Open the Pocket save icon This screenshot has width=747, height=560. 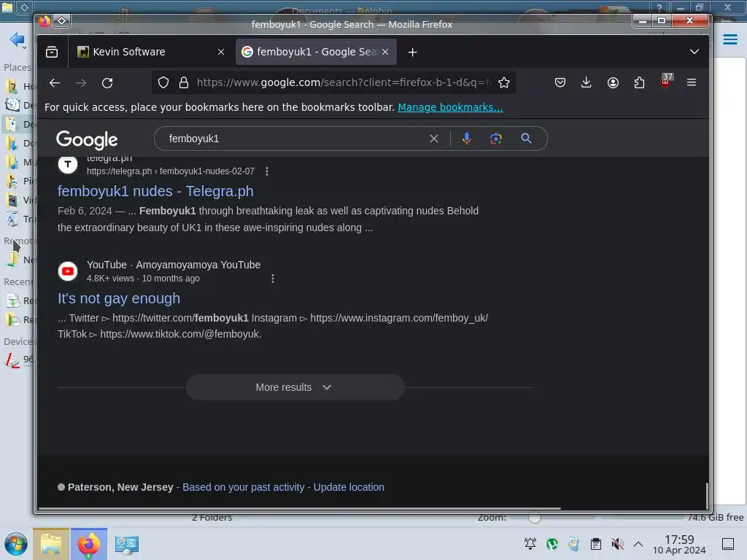coord(560,83)
